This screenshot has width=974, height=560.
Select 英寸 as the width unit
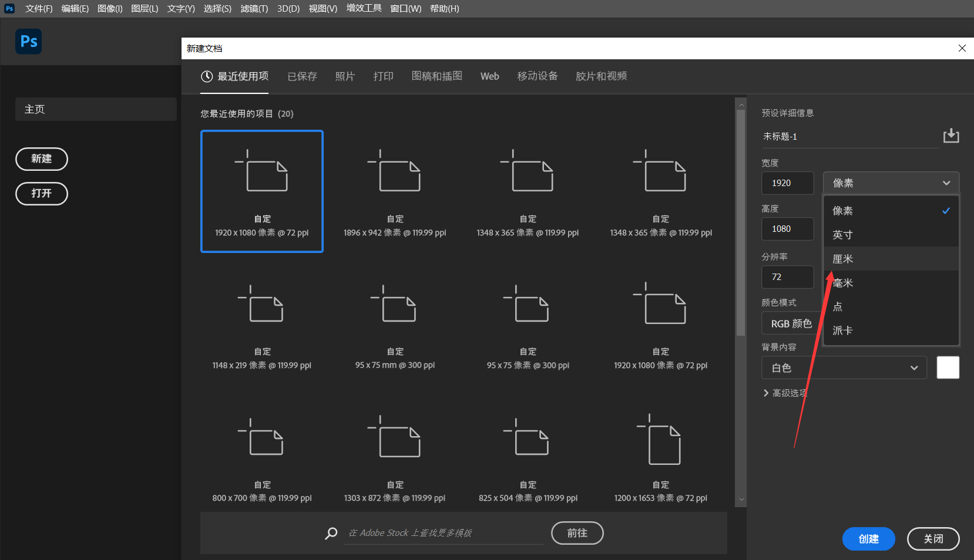842,234
